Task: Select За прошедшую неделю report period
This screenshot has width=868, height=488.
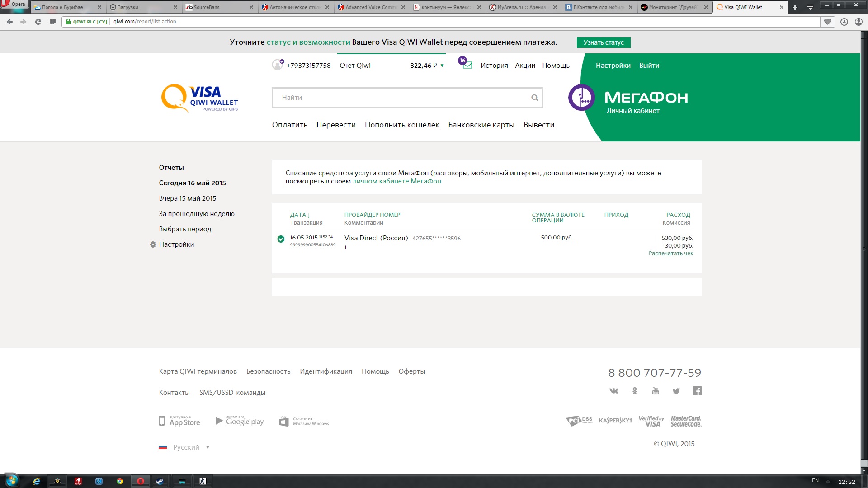Action: point(197,214)
